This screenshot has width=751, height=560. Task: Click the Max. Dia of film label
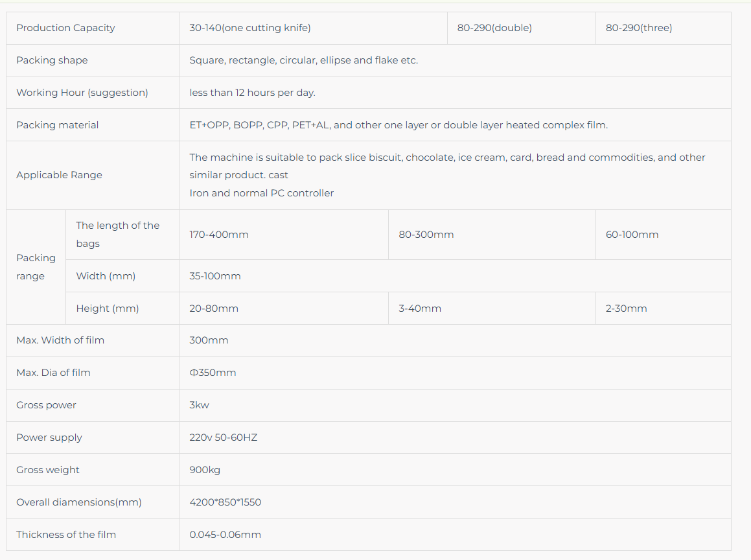pos(53,373)
